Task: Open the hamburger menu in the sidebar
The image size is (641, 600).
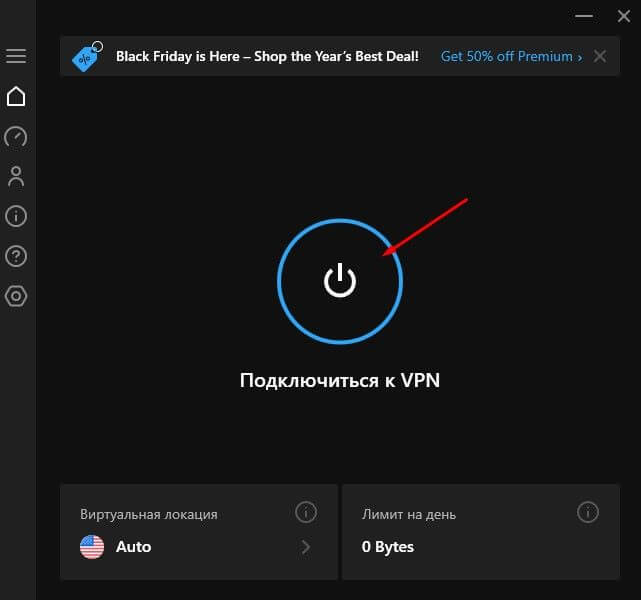Action: click(x=16, y=56)
